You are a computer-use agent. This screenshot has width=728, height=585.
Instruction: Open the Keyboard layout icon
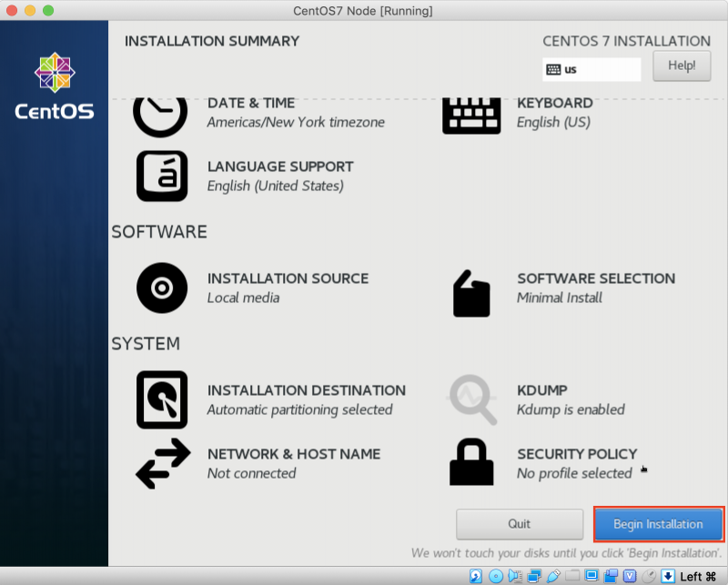[x=471, y=116]
